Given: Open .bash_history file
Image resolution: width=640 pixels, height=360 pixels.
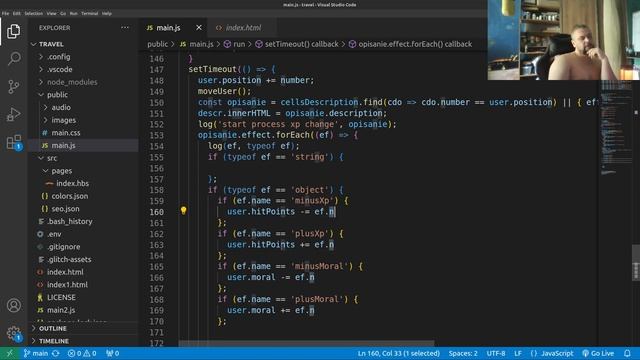Looking at the screenshot, I should [x=83, y=221].
